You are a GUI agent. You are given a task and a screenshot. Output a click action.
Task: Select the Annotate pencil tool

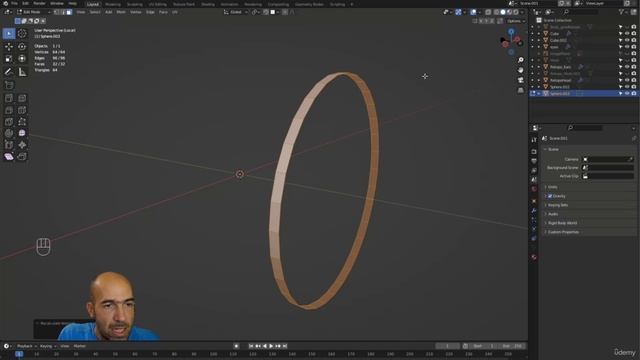coord(9,72)
